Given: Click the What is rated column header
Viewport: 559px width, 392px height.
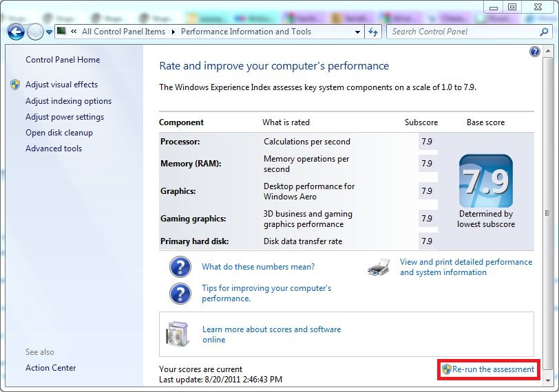Looking at the screenshot, I should coord(286,122).
